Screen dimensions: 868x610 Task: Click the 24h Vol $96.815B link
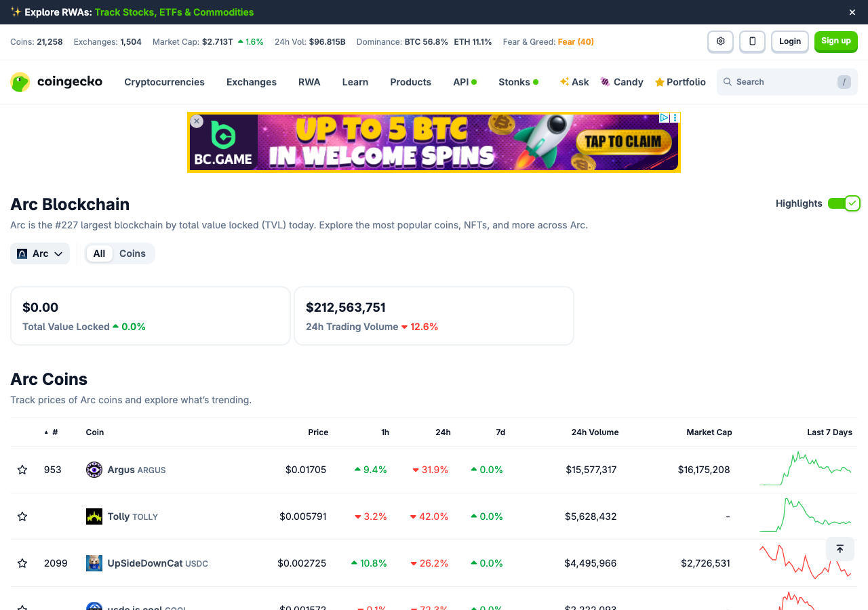[x=328, y=42]
